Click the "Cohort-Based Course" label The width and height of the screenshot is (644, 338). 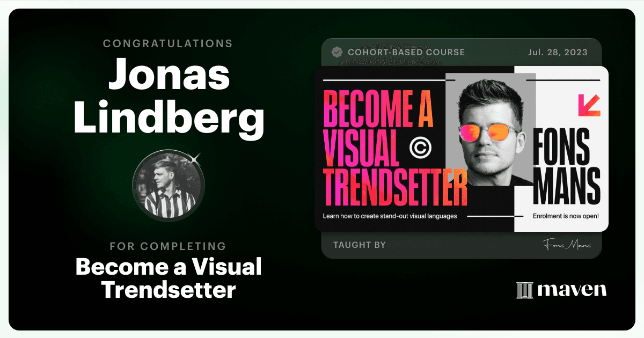tap(406, 53)
